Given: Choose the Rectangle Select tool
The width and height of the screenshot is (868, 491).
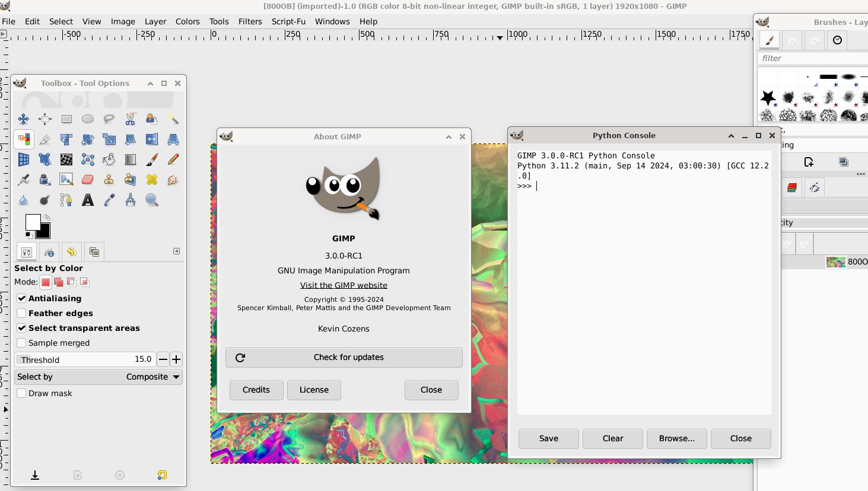Looking at the screenshot, I should point(66,119).
